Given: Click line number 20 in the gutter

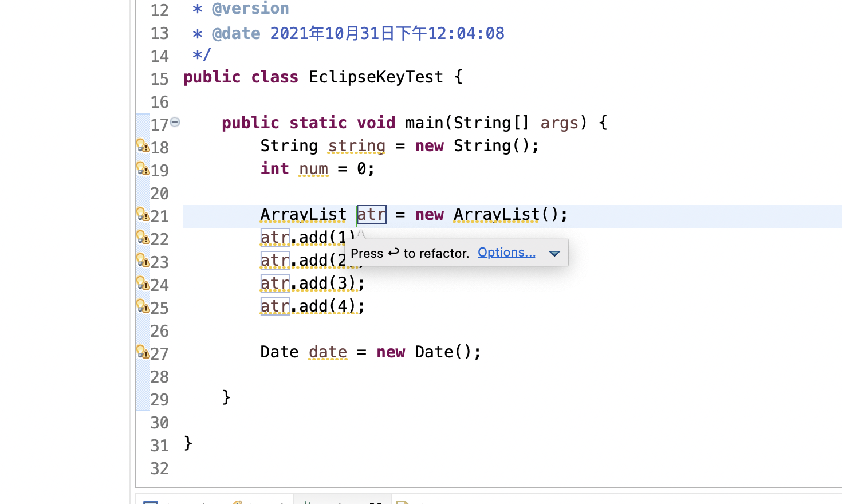Looking at the screenshot, I should [159, 194].
